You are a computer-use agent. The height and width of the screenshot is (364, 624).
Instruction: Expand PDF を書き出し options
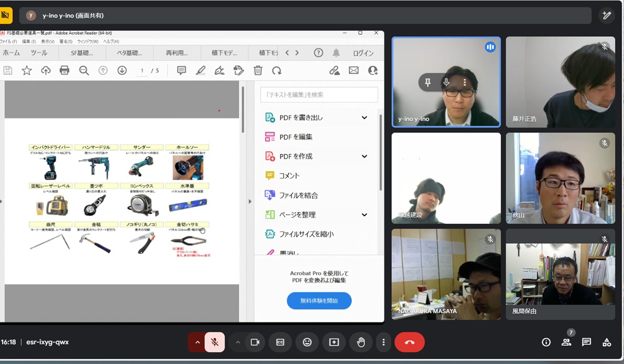coord(364,118)
